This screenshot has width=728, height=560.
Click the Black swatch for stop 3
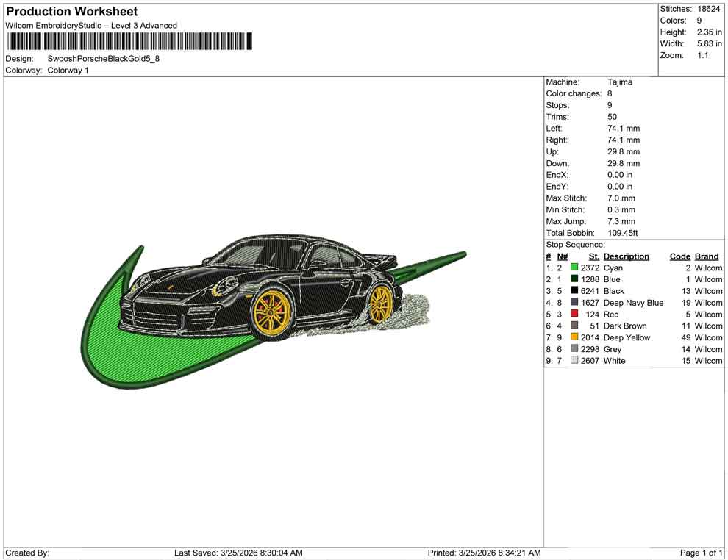point(574,291)
